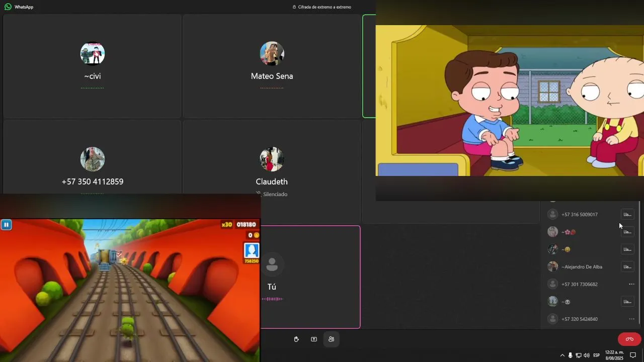Screen dimensions: 644x362
Task: Click the Family Guy video overlay
Action: [x=510, y=101]
